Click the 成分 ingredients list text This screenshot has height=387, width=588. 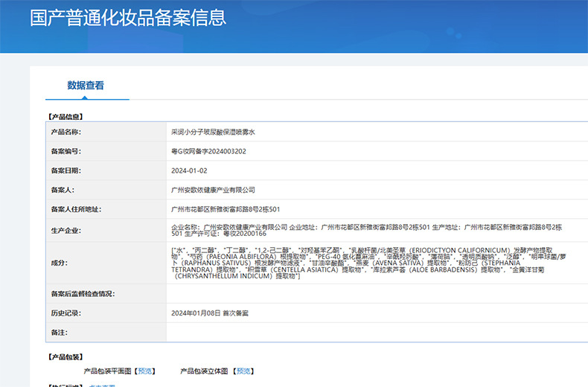click(x=365, y=263)
